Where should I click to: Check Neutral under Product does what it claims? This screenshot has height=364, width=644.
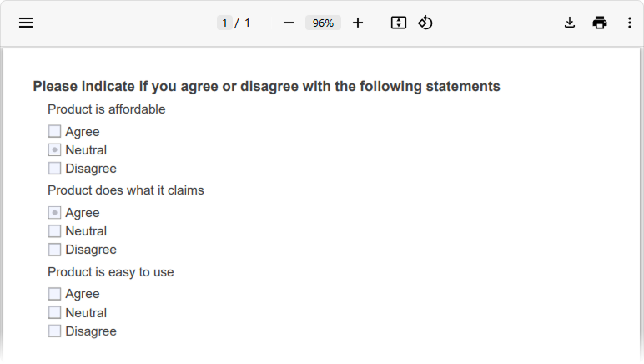55,231
